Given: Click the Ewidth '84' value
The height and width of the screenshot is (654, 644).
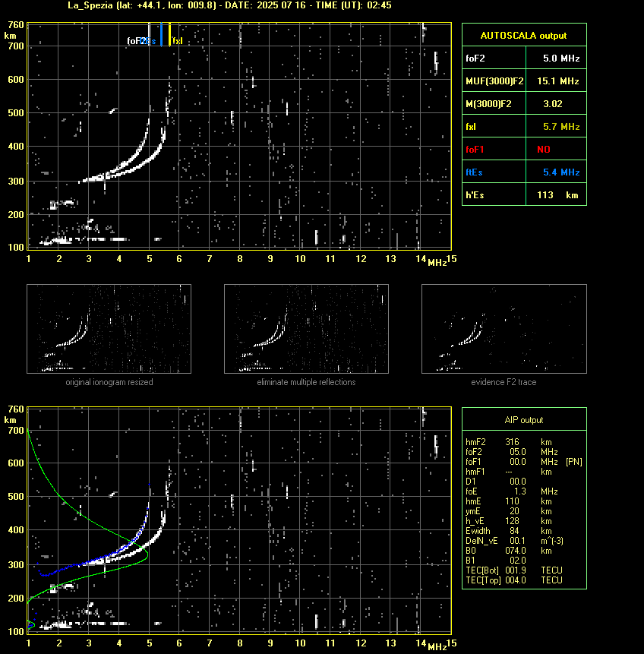Looking at the screenshot, I should click(514, 531).
